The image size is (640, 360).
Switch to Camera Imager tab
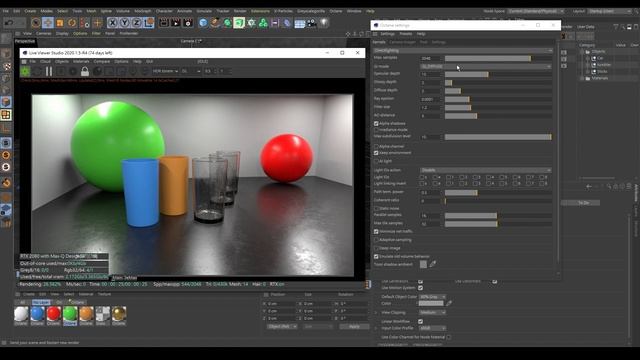pos(402,42)
